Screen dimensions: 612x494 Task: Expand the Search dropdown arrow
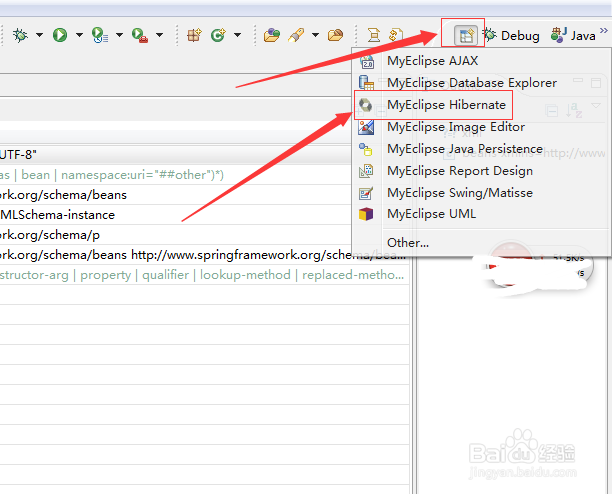coord(315,35)
